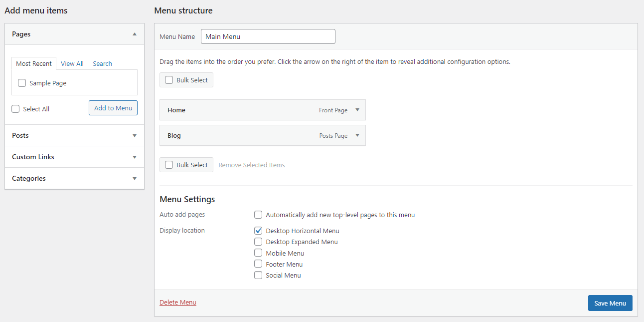Screen dimensions: 644x322
Task: Collapse the Pages panel arrow
Action: [x=135, y=34]
